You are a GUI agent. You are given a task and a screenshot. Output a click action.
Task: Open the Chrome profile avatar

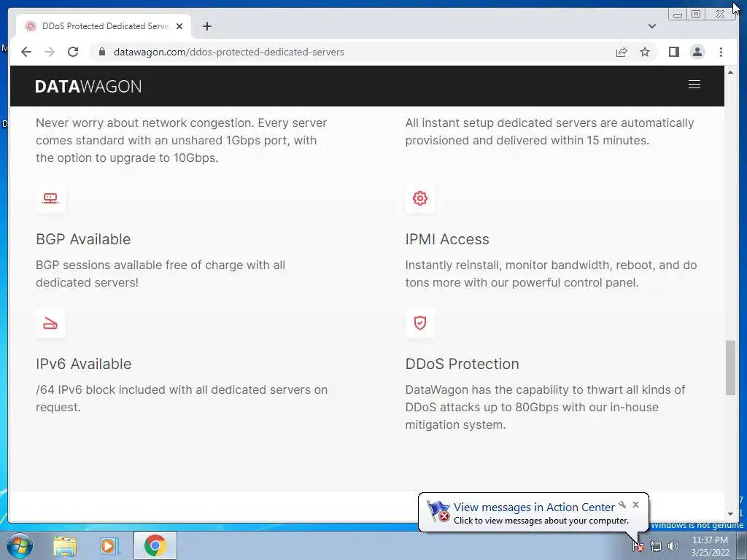tap(697, 52)
